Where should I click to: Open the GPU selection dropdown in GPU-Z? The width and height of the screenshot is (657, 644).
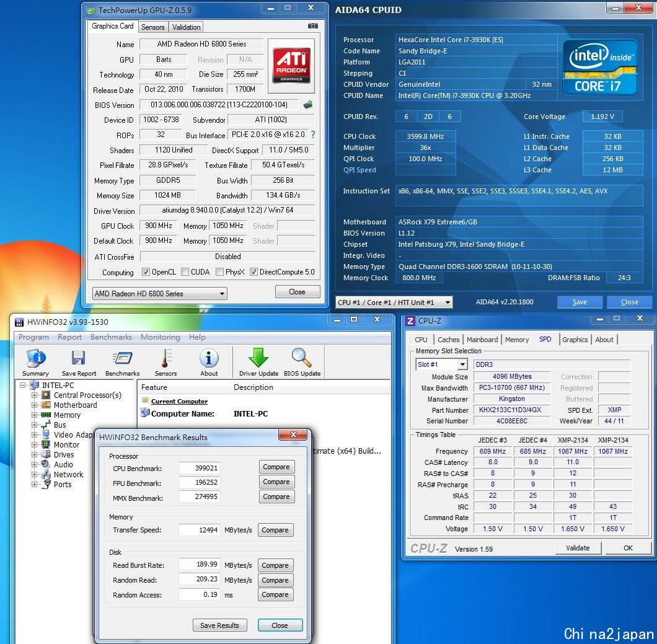(160, 293)
